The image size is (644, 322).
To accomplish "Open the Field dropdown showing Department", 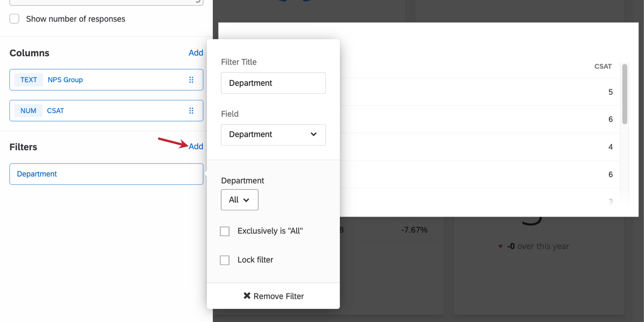I will tap(273, 135).
